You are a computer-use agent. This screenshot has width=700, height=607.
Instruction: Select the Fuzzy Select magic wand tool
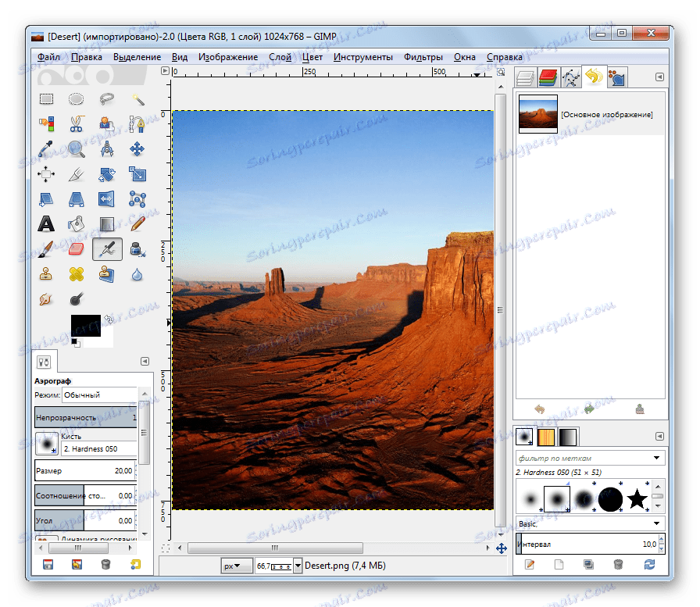coord(137,99)
